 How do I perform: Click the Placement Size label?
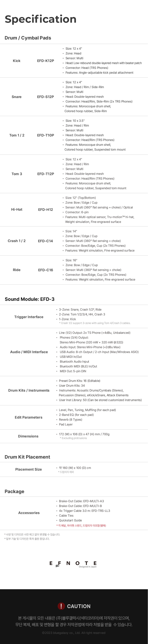pos(29,470)
